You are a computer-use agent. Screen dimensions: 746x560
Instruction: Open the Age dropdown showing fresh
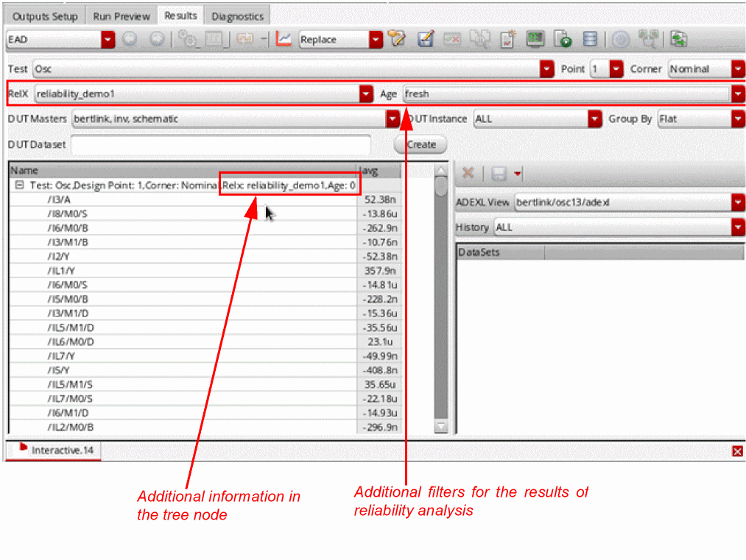click(x=738, y=93)
